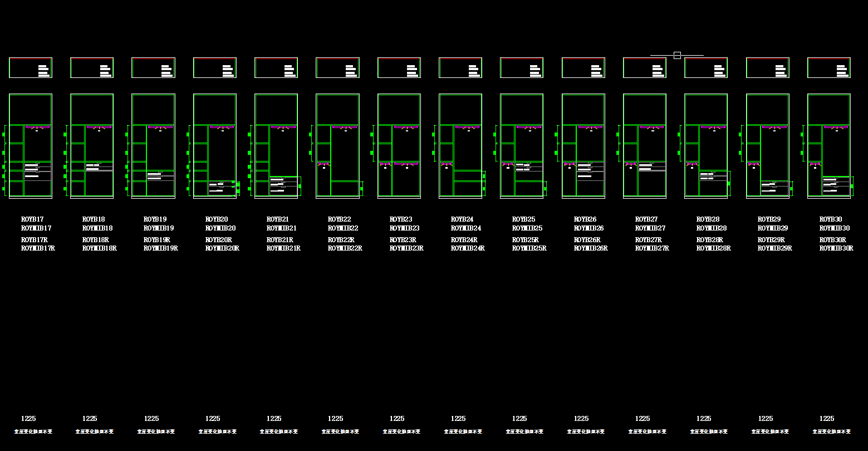Image resolution: width=868 pixels, height=451 pixels.
Task: Select the magenta hanging rail in ROYB20
Action: tap(222, 127)
